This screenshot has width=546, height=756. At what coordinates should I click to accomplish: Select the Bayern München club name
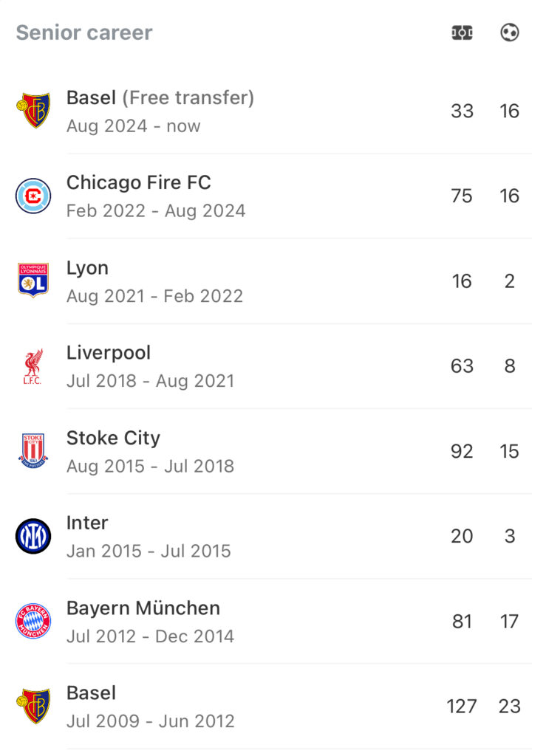click(143, 608)
